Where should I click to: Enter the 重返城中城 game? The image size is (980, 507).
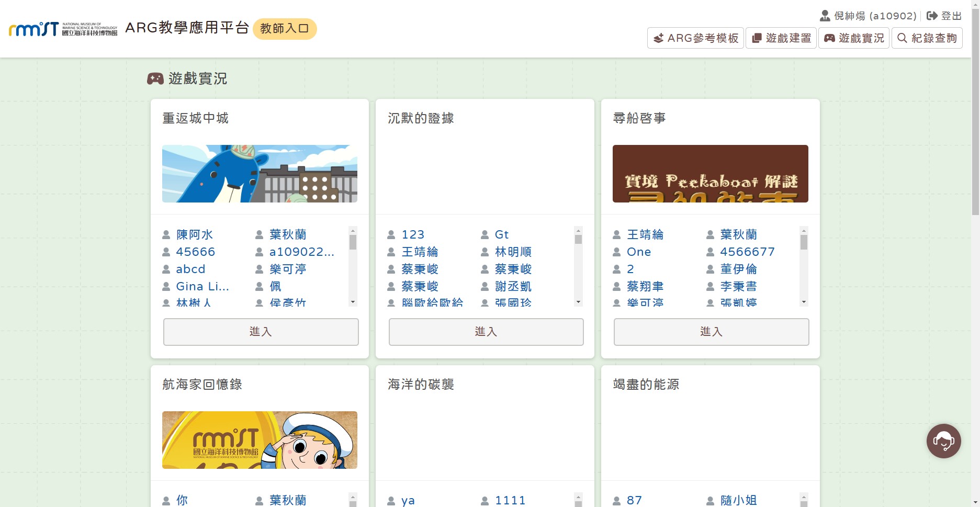(x=261, y=332)
